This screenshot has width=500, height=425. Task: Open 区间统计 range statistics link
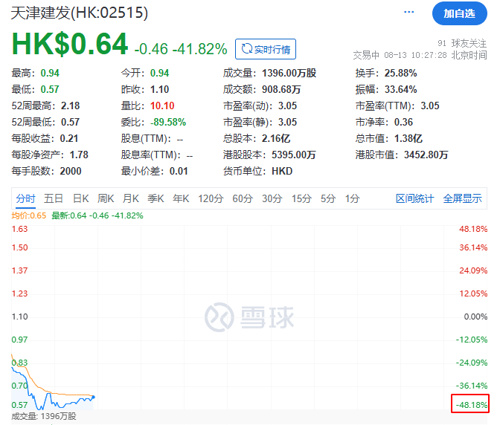pyautogui.click(x=415, y=199)
